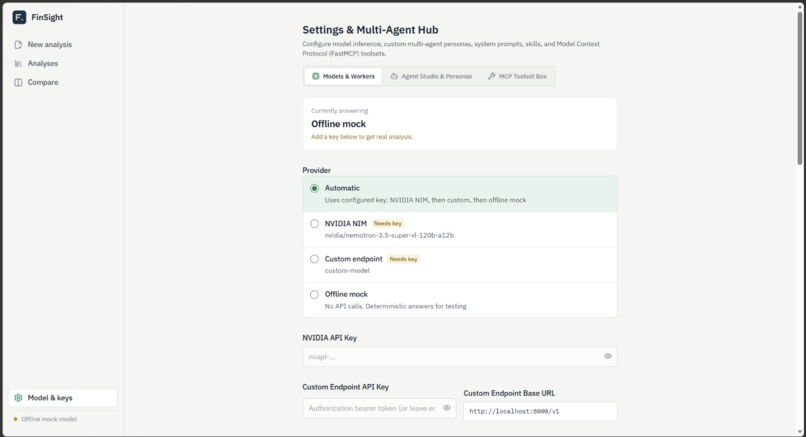Switch to Models & Workers tab
The height and width of the screenshot is (437, 806).
343,76
